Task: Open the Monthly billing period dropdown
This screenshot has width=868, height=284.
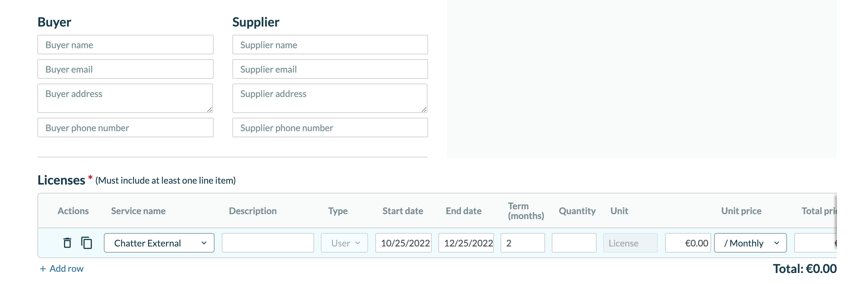Action: tap(750, 243)
